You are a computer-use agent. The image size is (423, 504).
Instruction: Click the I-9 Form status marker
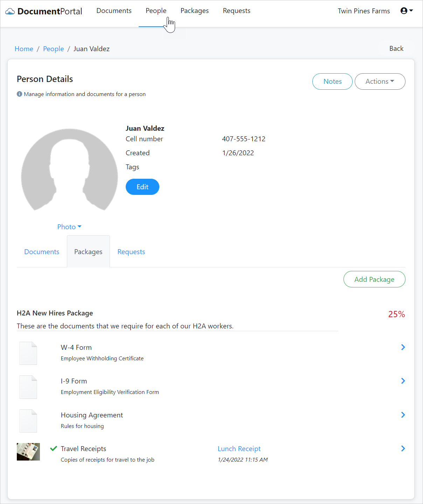[53, 381]
